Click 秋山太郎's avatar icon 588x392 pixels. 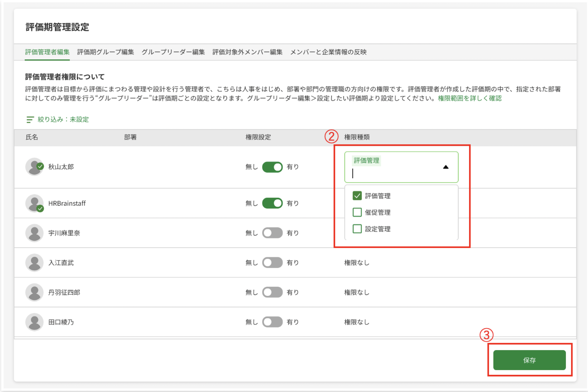34,167
